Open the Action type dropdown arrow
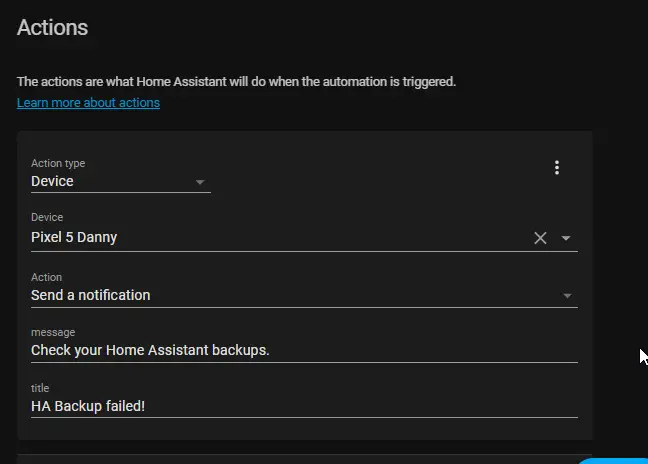Screen dimensions: 648x464 pos(200,182)
